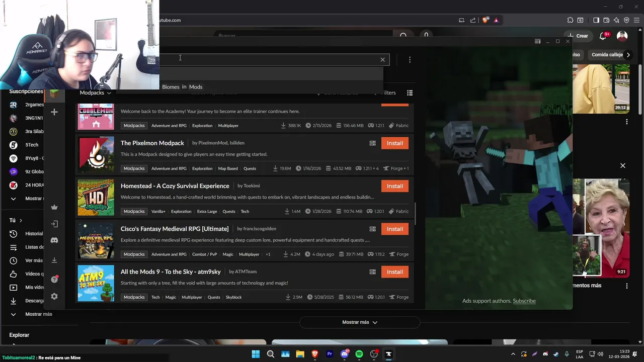Click the Skyblock tag on ATM9
The image size is (644, 362).
pos(233,297)
